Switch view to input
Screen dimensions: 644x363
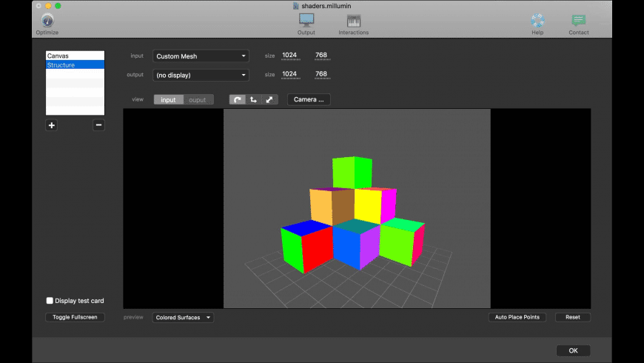(168, 99)
